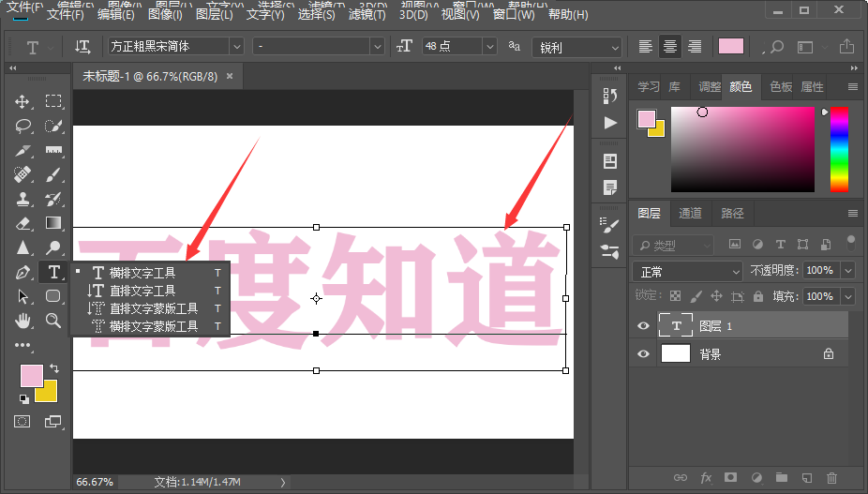Select the Zoom tool
Image resolution: width=868 pixels, height=494 pixels.
tap(53, 320)
